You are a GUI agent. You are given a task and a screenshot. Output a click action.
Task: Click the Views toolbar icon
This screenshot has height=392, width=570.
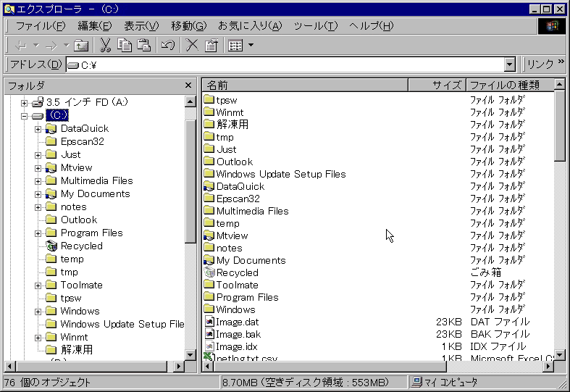[235, 46]
